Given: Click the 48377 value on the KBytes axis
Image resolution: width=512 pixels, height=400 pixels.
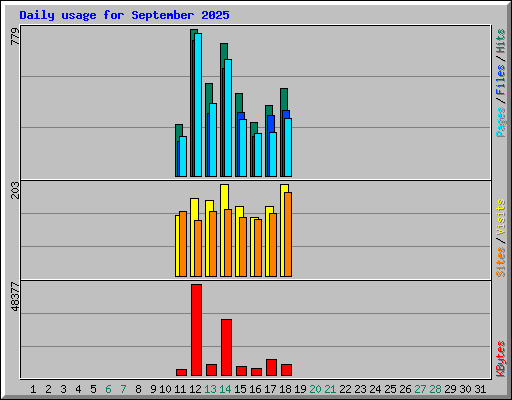Looking at the screenshot, I should tap(15, 297).
